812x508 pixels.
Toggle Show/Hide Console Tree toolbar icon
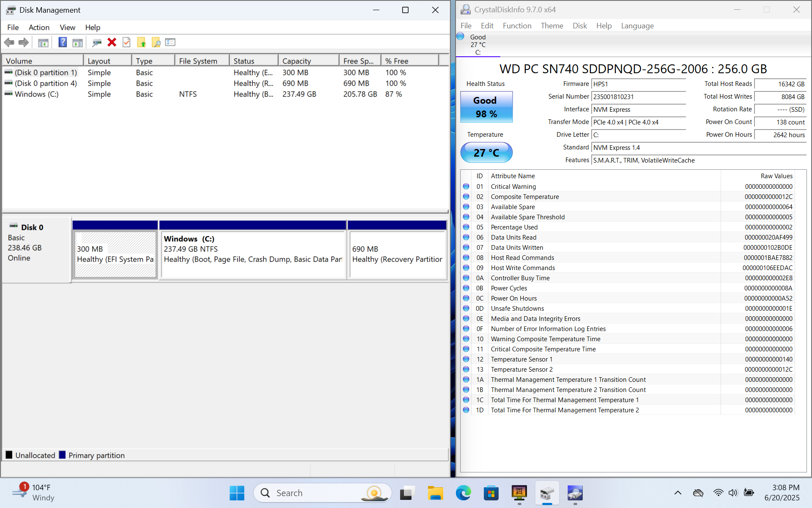43,42
